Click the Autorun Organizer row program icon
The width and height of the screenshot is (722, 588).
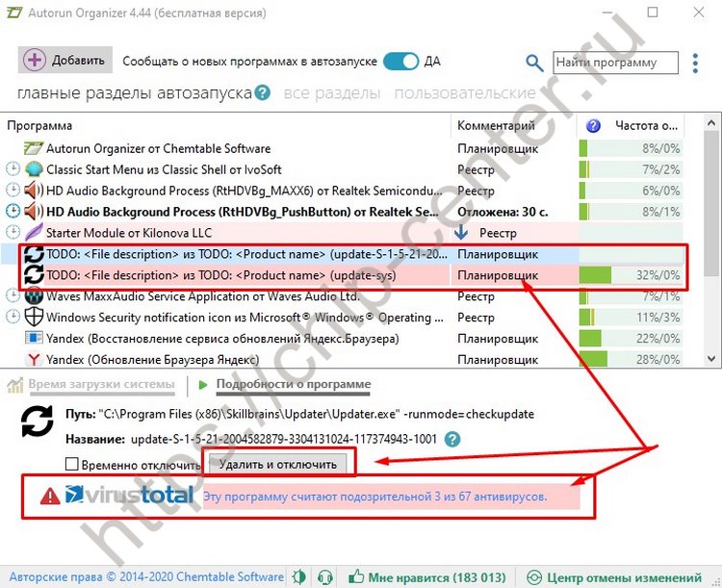coord(33,149)
